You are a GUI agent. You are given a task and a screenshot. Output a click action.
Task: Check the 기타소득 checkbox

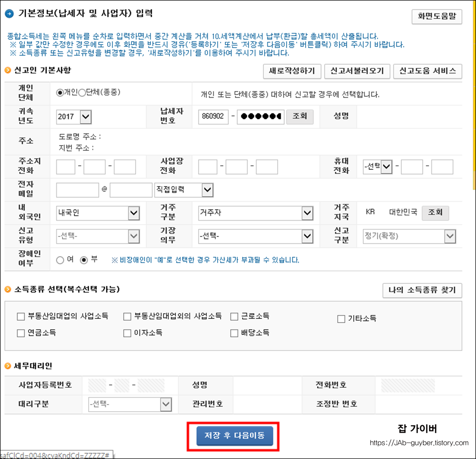(341, 319)
